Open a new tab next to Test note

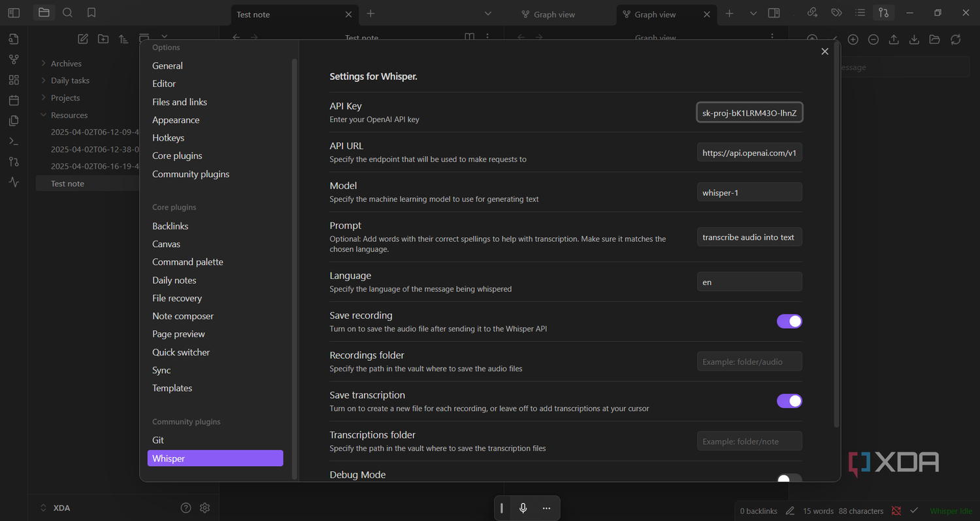click(370, 14)
